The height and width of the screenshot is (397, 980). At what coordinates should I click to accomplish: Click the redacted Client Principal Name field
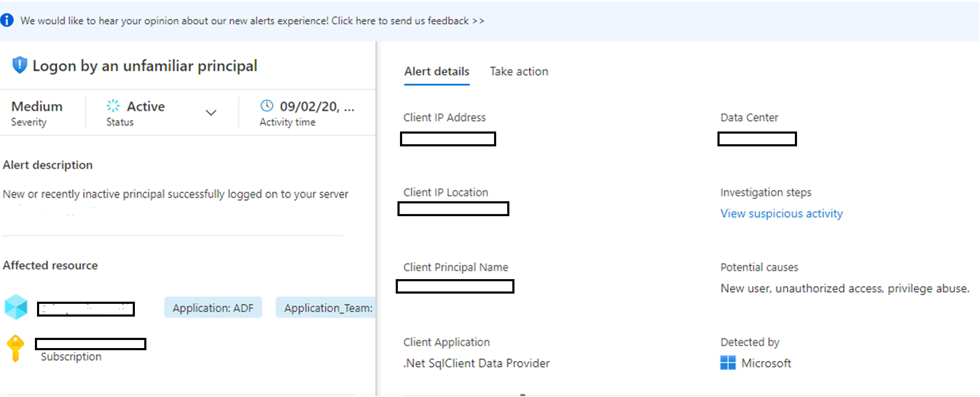point(455,286)
